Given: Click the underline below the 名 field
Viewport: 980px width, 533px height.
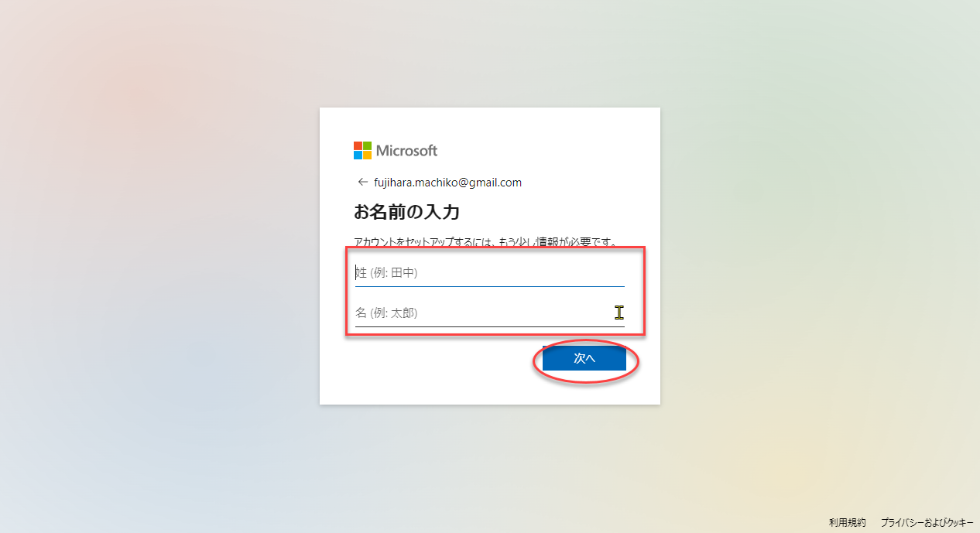Looking at the screenshot, I should [490, 326].
